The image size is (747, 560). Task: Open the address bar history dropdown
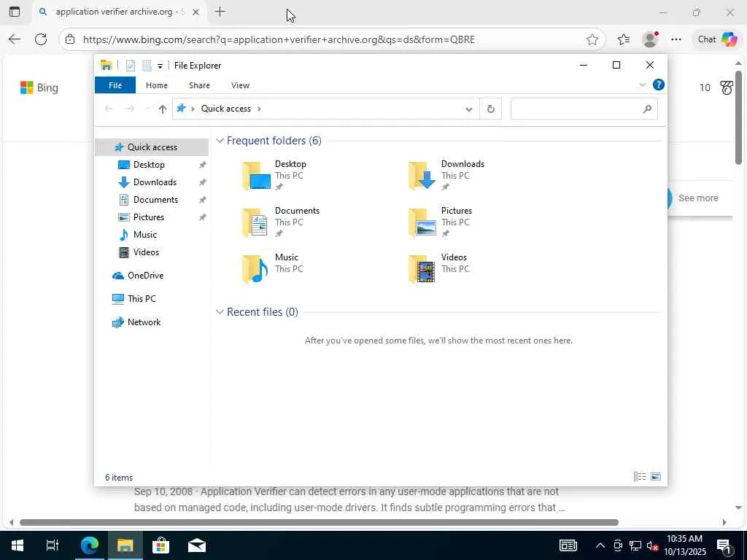[x=469, y=109]
